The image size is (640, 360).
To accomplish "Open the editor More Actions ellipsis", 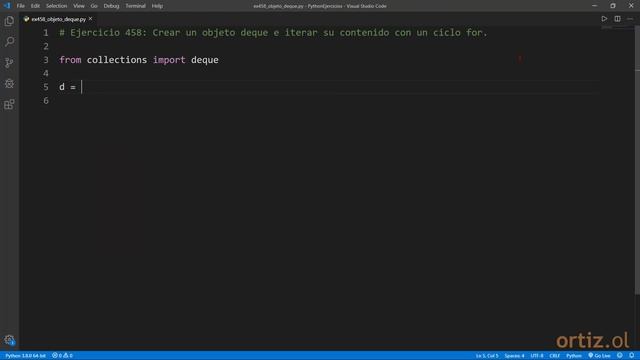I will coord(630,19).
